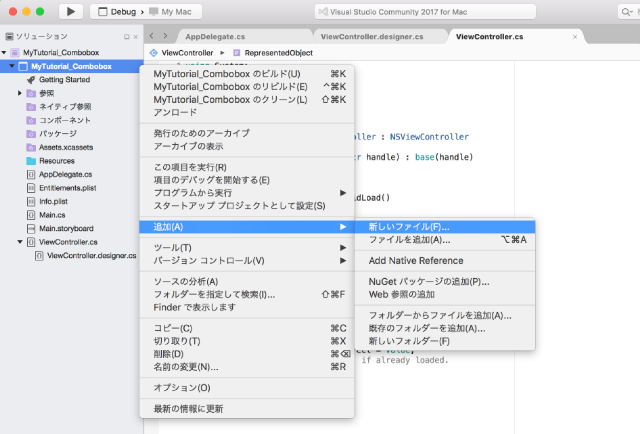Click the Entitlements.plist file icon
The width and height of the screenshot is (640, 434).
31,188
